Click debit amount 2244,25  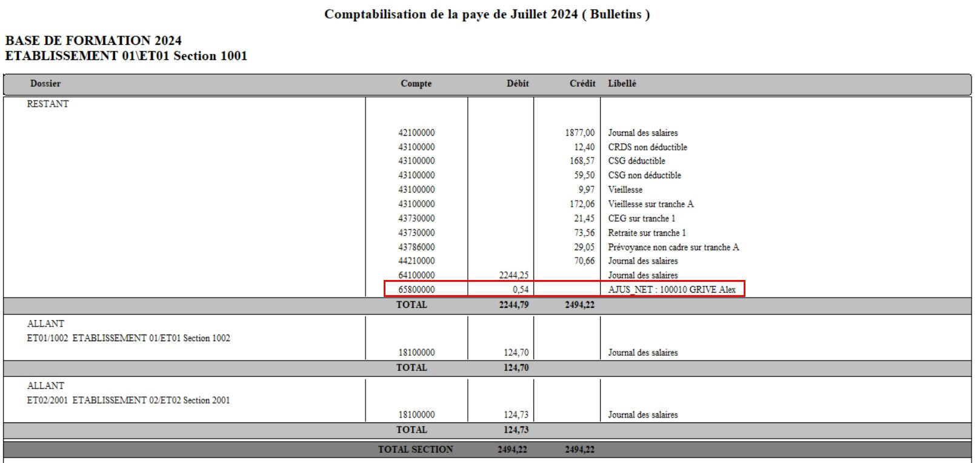coord(514,276)
